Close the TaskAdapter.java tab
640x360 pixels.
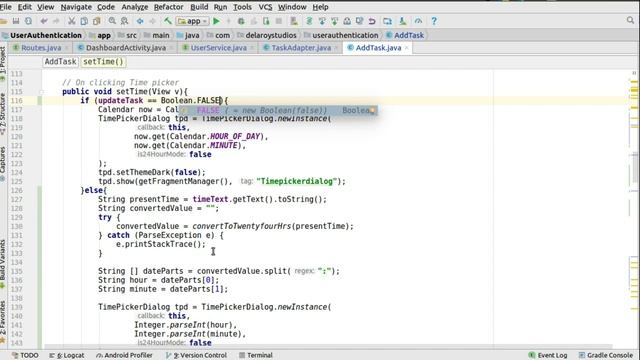[336, 48]
